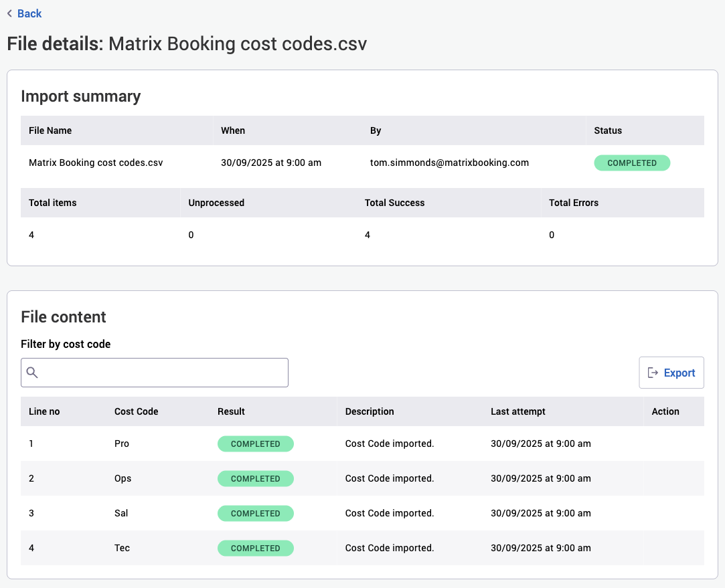Click the COMPLETED badge for cost code Pro
This screenshot has height=588, width=725.
pyautogui.click(x=255, y=444)
